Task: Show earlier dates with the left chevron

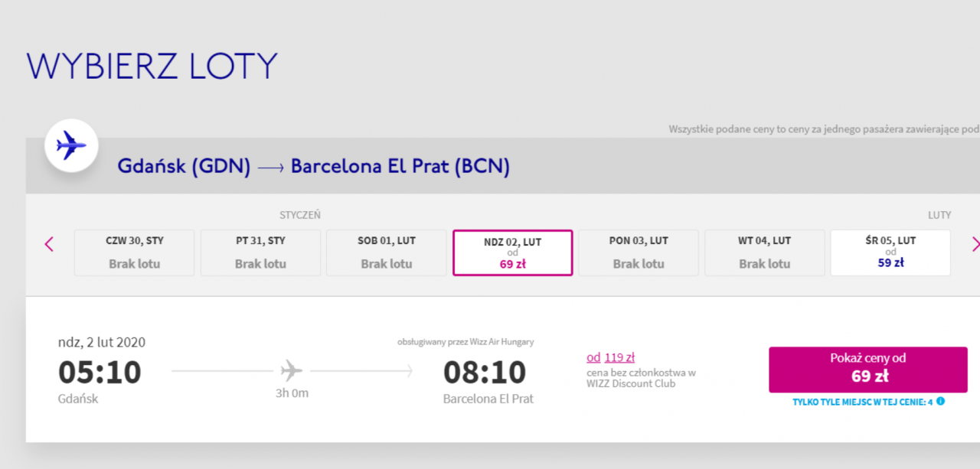Action: pos(49,245)
